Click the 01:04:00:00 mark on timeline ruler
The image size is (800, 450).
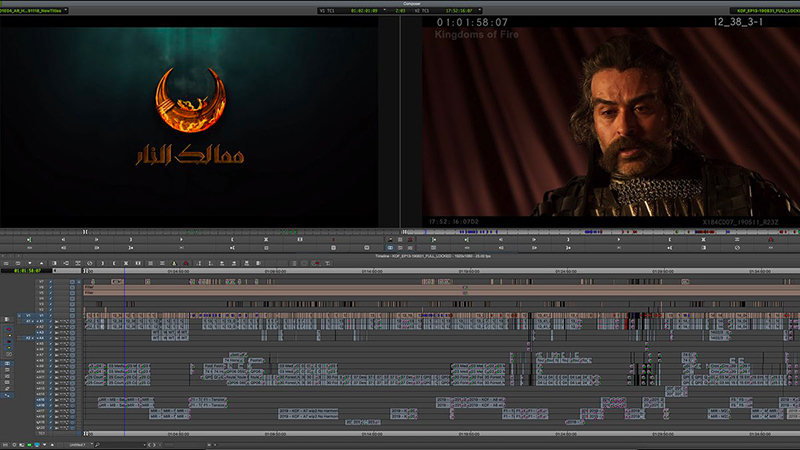coord(179,271)
